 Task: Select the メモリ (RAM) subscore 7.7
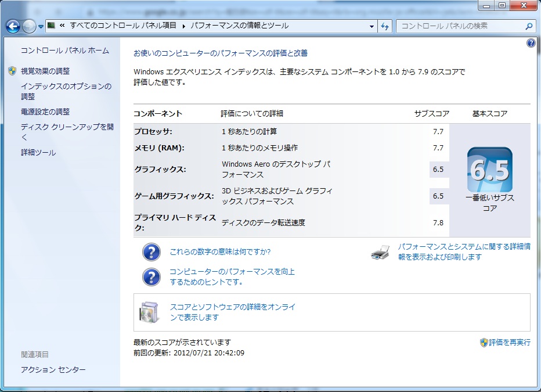(x=438, y=148)
